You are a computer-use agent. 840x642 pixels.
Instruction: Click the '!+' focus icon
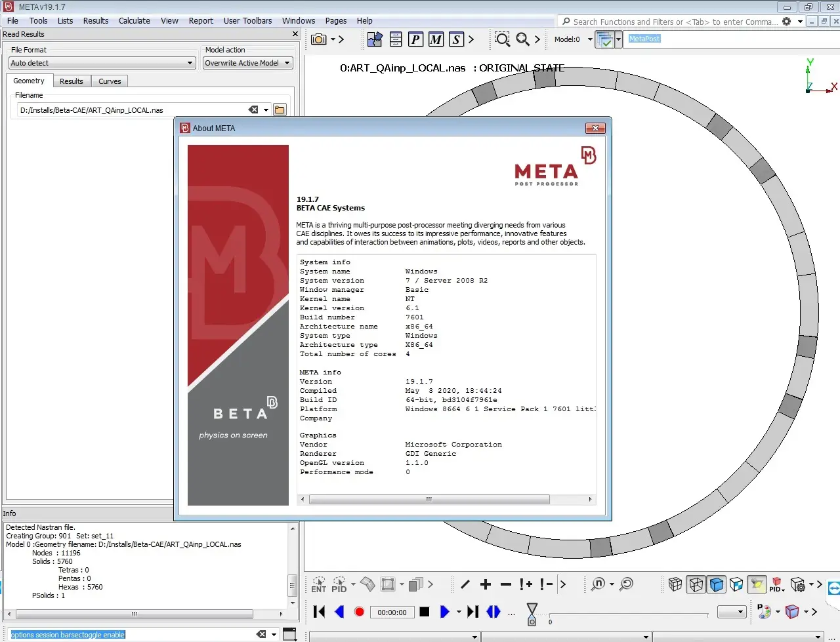pos(526,584)
